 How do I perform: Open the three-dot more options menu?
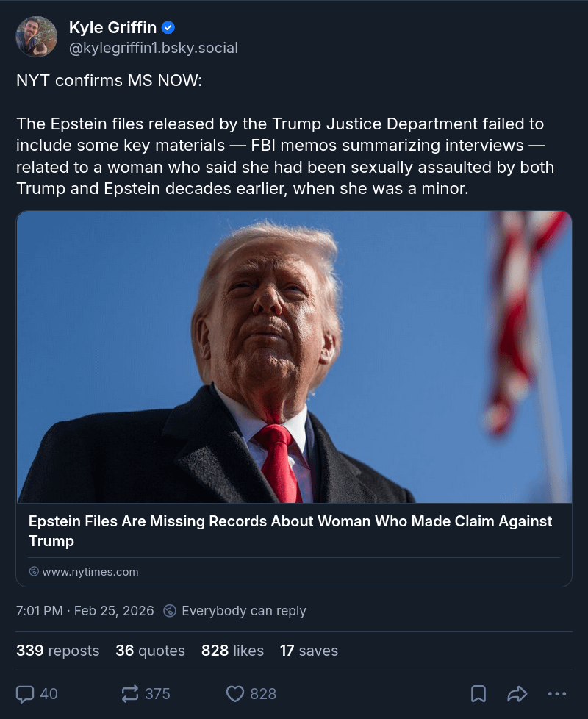(x=557, y=694)
